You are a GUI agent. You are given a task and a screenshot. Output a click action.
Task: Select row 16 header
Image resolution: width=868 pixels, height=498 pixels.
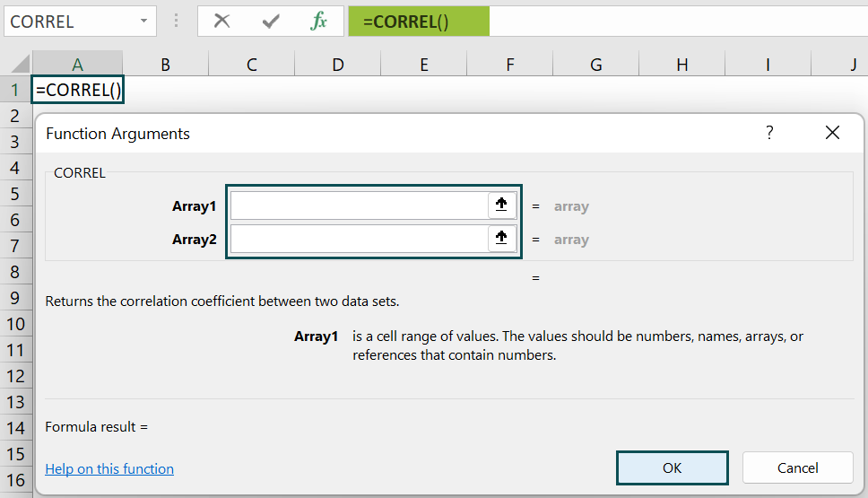click(x=15, y=480)
